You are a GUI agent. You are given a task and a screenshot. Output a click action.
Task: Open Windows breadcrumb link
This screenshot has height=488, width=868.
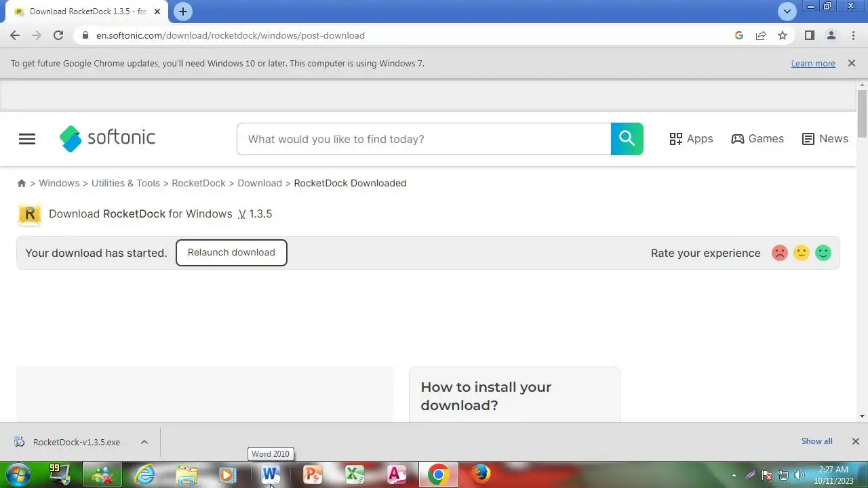(59, 183)
